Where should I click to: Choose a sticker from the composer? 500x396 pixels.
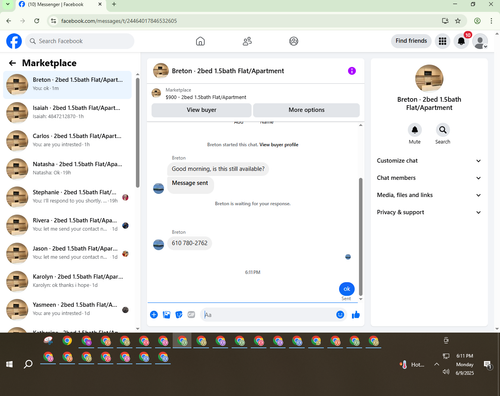[179, 315]
